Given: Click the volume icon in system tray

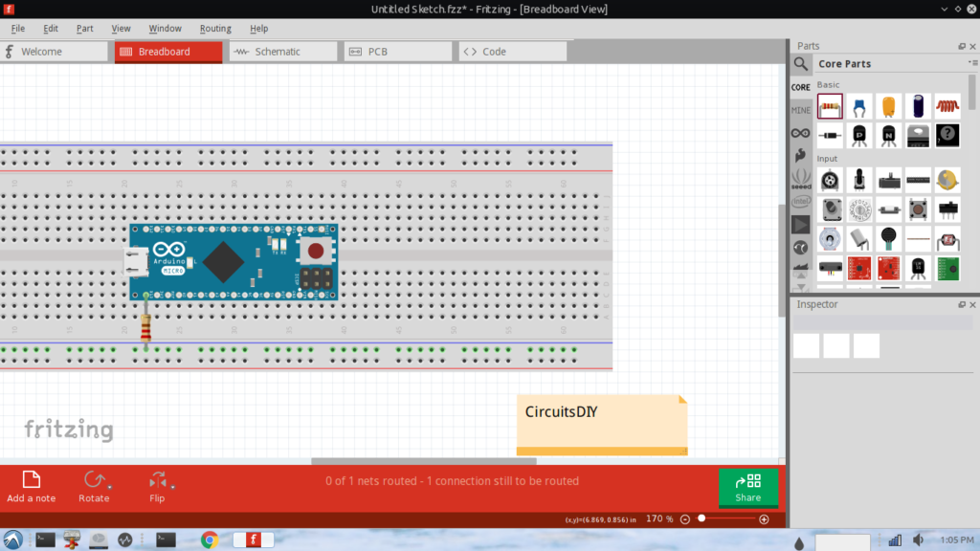Looking at the screenshot, I should click(x=918, y=540).
